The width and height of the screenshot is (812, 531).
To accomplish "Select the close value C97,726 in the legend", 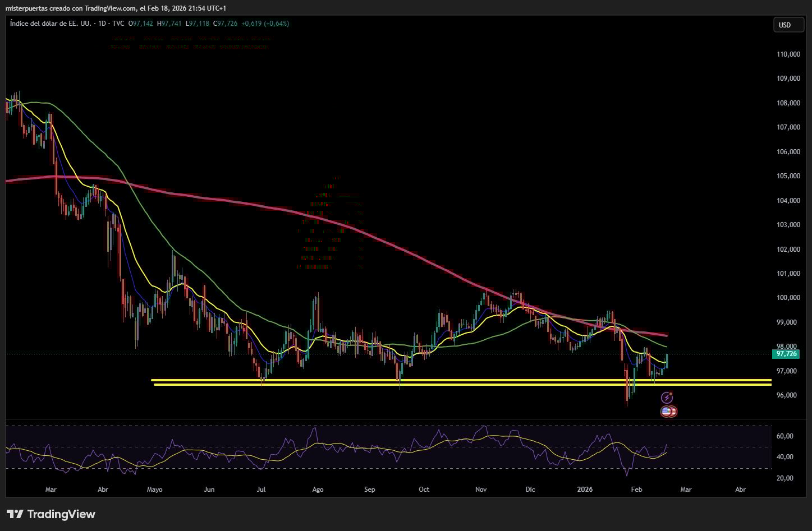I will click(x=225, y=24).
